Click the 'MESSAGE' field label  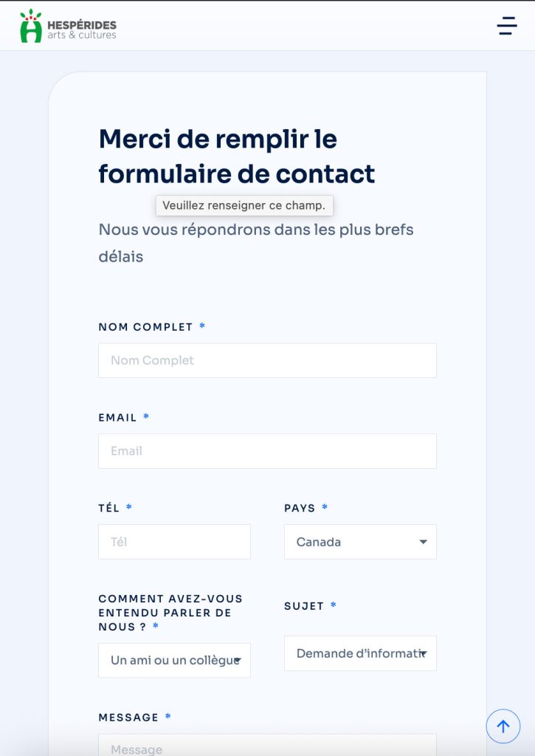pos(128,717)
